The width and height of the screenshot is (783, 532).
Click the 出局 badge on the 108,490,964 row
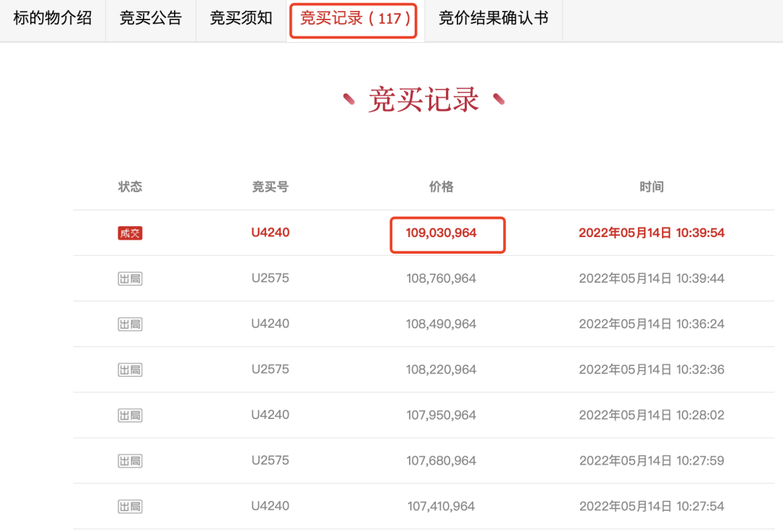coord(130,324)
